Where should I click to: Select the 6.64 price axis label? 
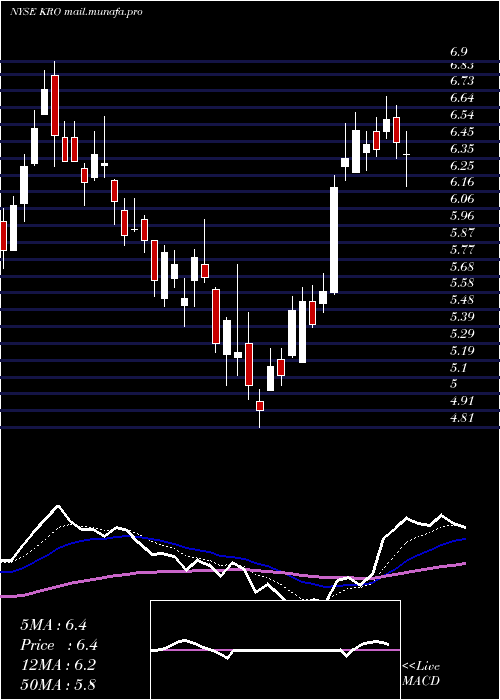pyautogui.click(x=462, y=98)
